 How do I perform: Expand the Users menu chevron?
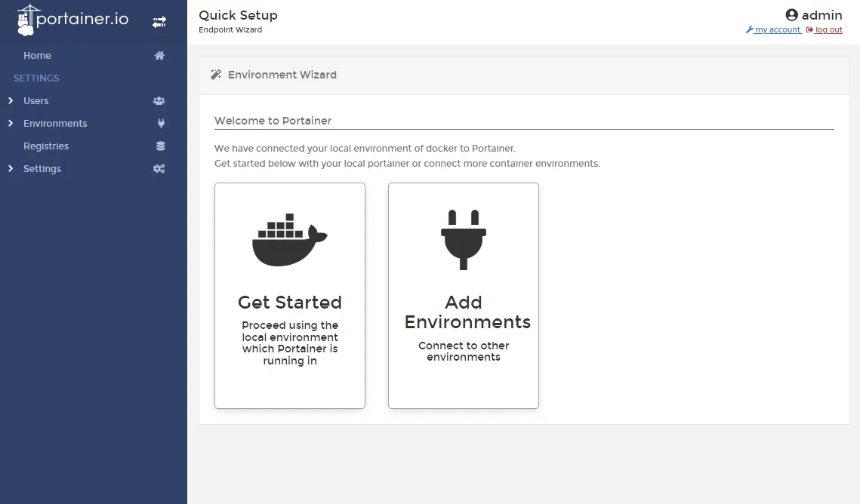click(11, 101)
